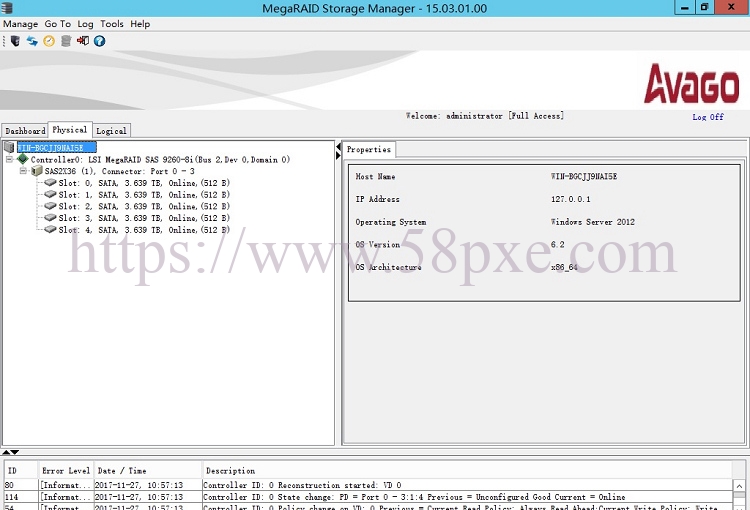Click the Slot 3 drive icon

pyautogui.click(x=50, y=218)
